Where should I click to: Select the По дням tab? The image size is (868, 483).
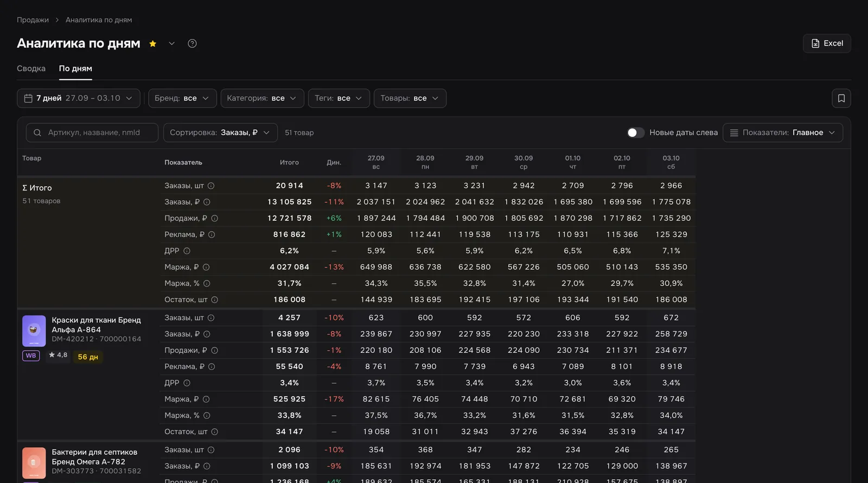coord(75,68)
